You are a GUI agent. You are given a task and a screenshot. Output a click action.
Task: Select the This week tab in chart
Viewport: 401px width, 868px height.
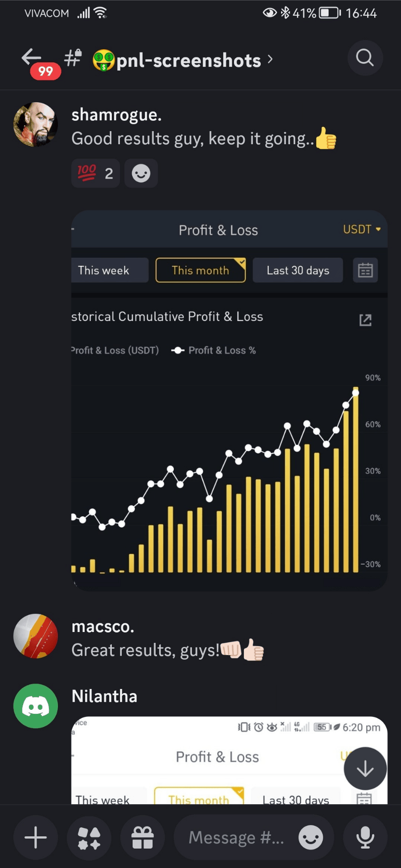104,270
